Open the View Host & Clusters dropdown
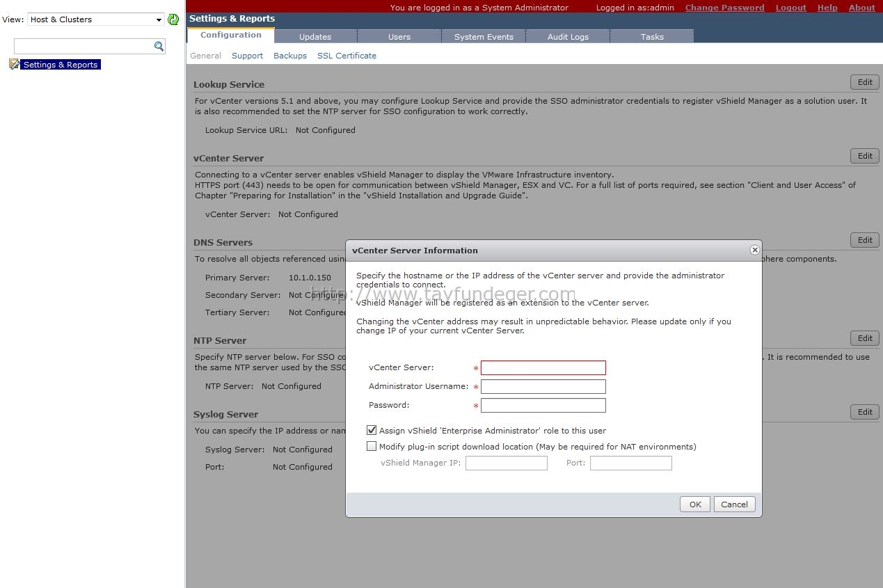Screen dimensions: 883x588 (96, 19)
